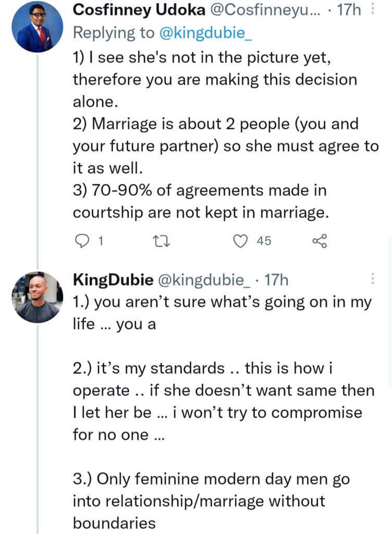The height and width of the screenshot is (534, 392).
Task: Click the 45 likes count
Action: pyautogui.click(x=264, y=241)
